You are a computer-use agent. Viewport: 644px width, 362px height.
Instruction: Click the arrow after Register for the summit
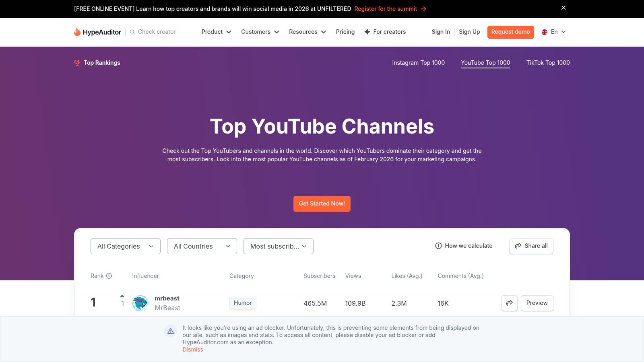tap(423, 9)
